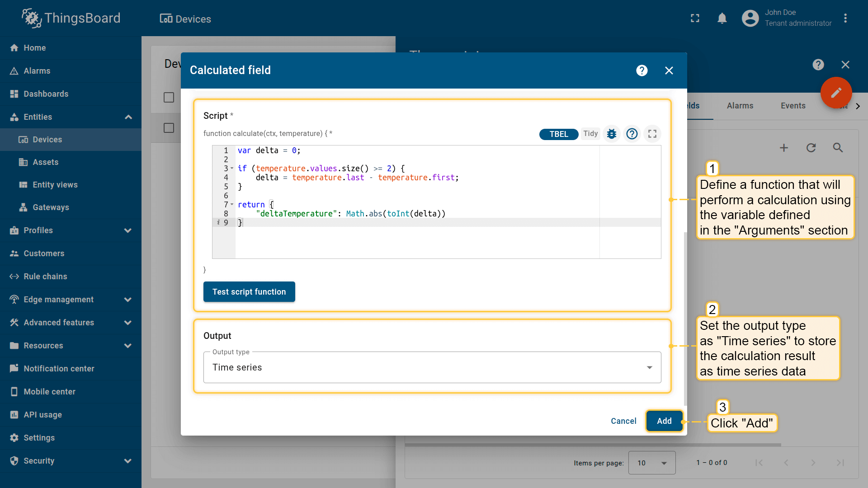The image size is (868, 488).
Task: Expand script editor to fullscreen
Action: (652, 134)
